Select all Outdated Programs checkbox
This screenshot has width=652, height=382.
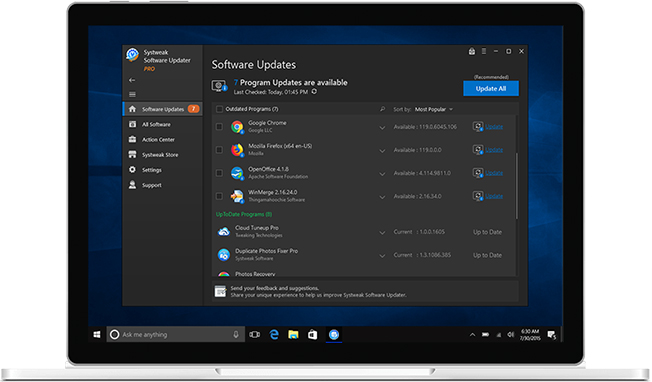tap(219, 109)
